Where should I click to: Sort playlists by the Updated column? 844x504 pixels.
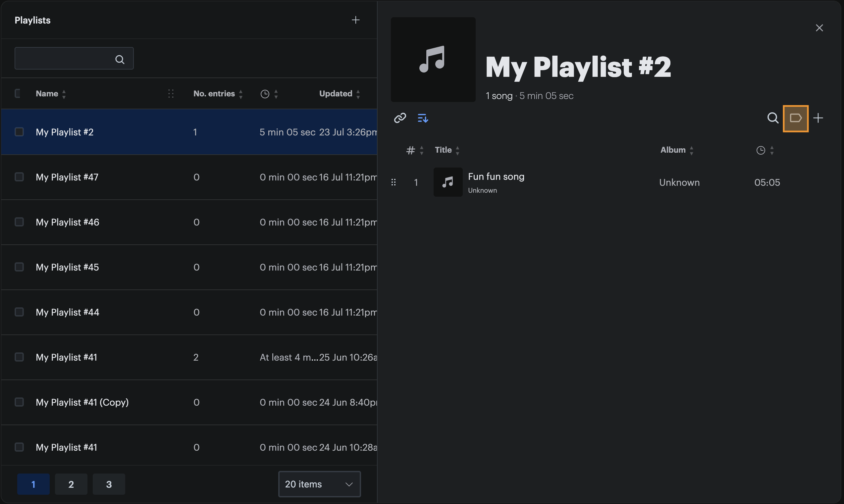(339, 94)
